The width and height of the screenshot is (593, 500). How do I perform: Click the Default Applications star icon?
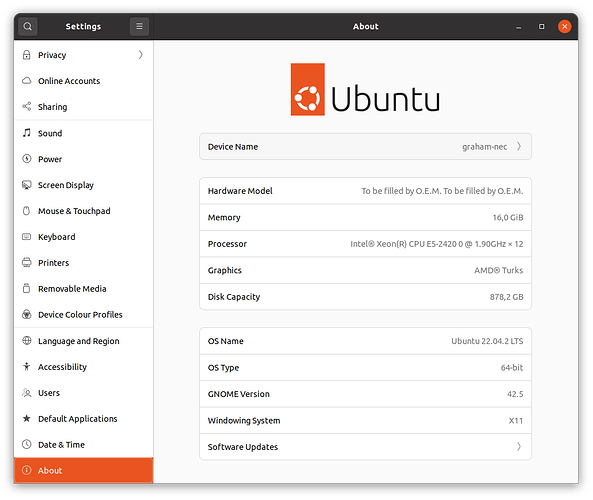(x=26, y=418)
